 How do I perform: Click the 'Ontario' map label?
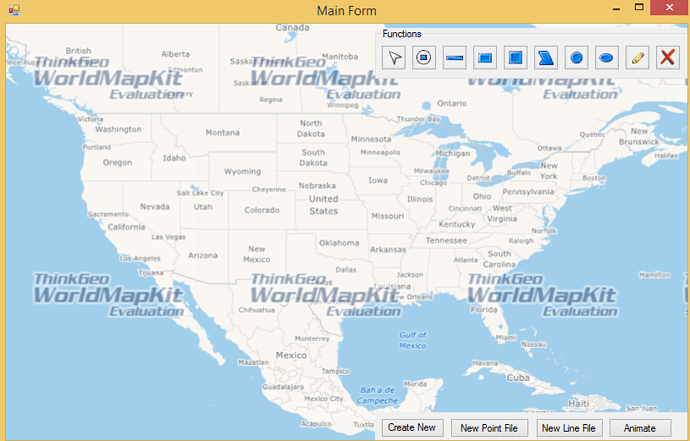click(x=452, y=103)
